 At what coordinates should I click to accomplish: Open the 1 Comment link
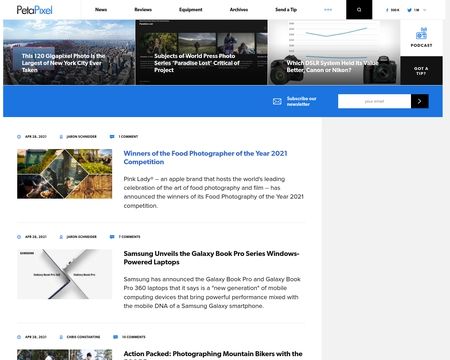click(x=128, y=137)
